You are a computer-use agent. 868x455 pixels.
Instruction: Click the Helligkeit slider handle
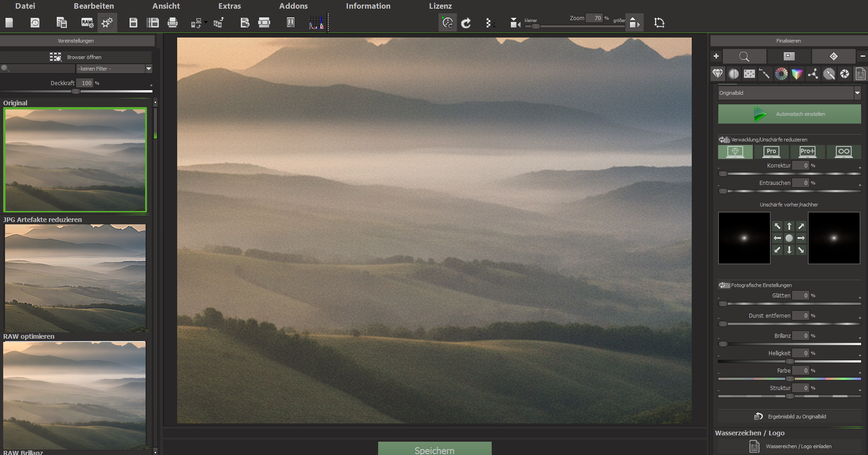(x=790, y=362)
